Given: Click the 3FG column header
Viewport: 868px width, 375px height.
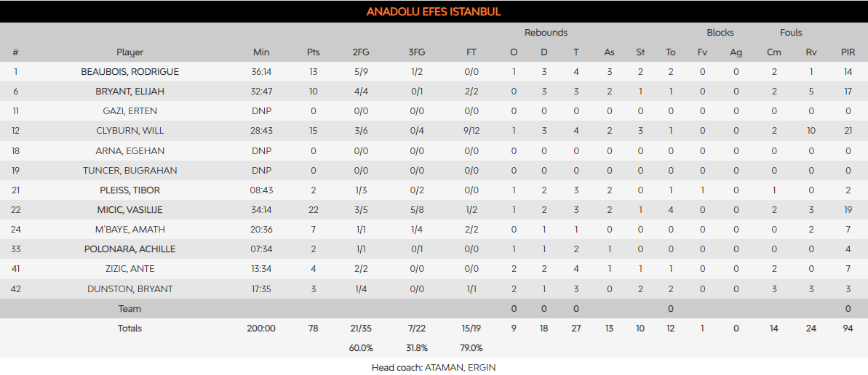Looking at the screenshot, I should click(x=417, y=52).
